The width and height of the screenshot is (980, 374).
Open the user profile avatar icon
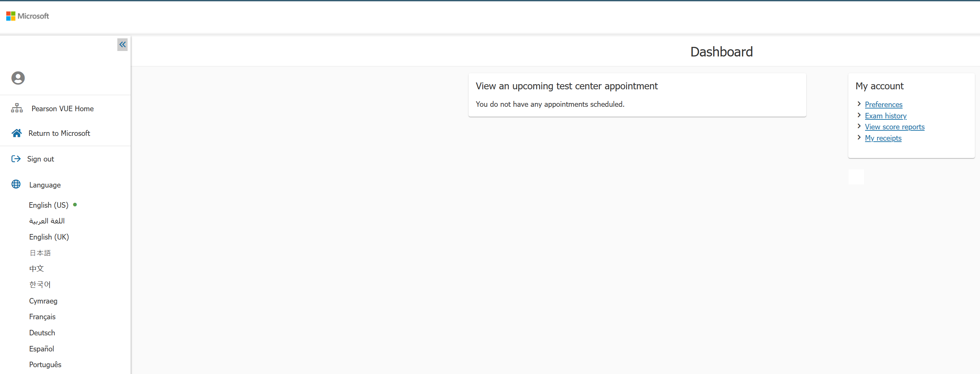point(18,78)
